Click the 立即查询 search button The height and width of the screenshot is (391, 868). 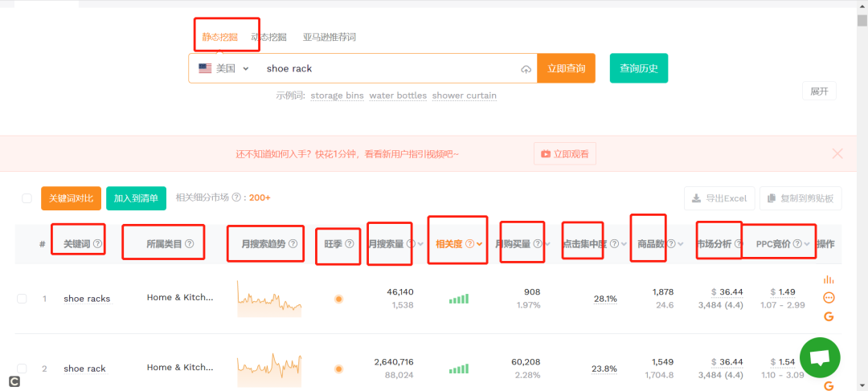[567, 68]
